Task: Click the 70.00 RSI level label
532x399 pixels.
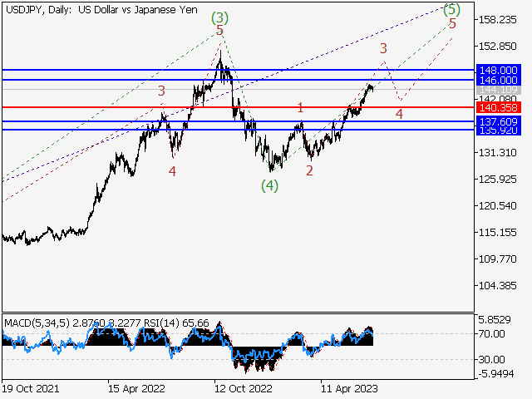Action: [491, 334]
